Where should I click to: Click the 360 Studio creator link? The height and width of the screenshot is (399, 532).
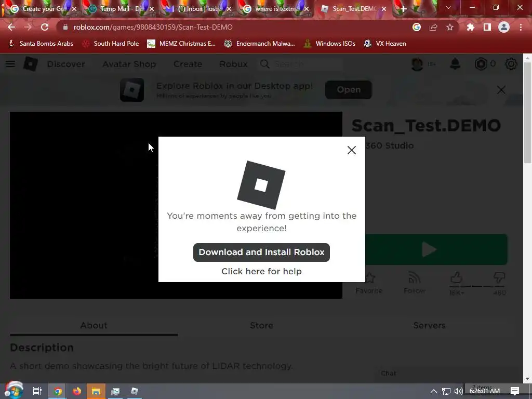(x=389, y=145)
